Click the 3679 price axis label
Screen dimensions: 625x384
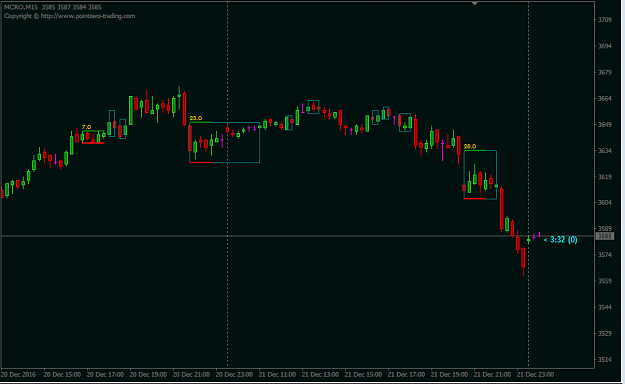[x=605, y=72]
